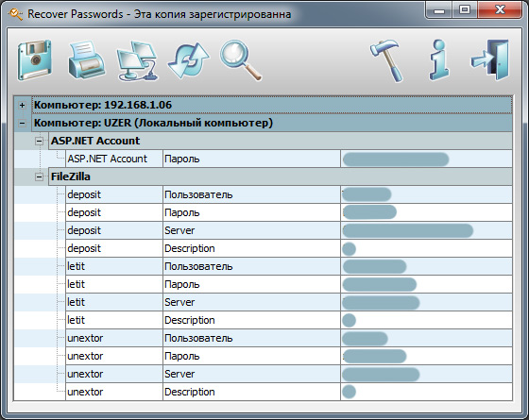Click the deposit Пароль cell
529x420 pixels.
251,212
